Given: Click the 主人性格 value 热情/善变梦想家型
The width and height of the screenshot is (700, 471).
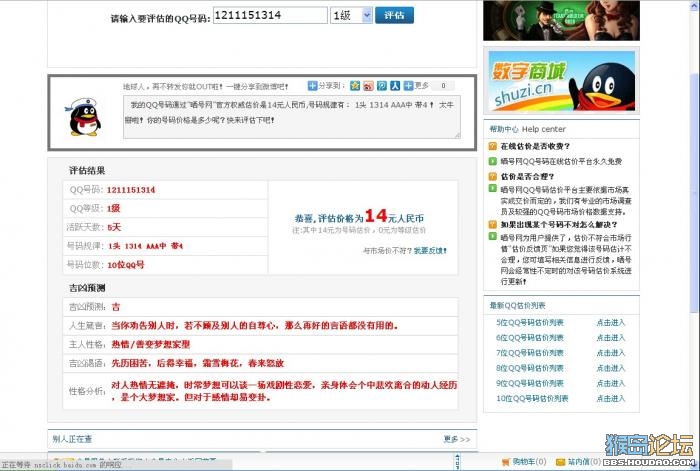Looking at the screenshot, I should pyautogui.click(x=150, y=344).
